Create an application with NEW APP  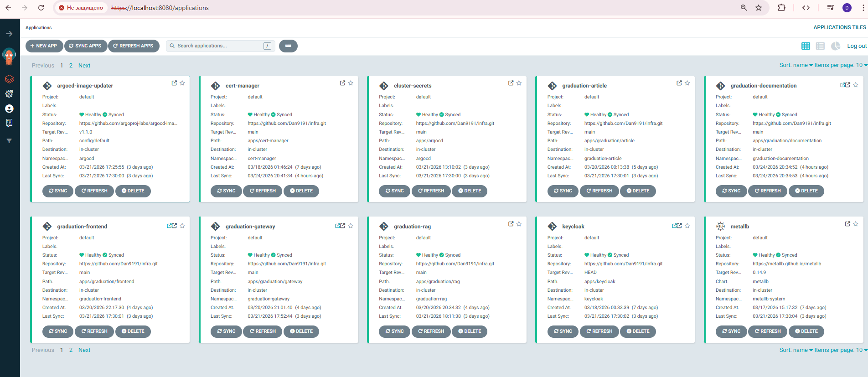[44, 46]
